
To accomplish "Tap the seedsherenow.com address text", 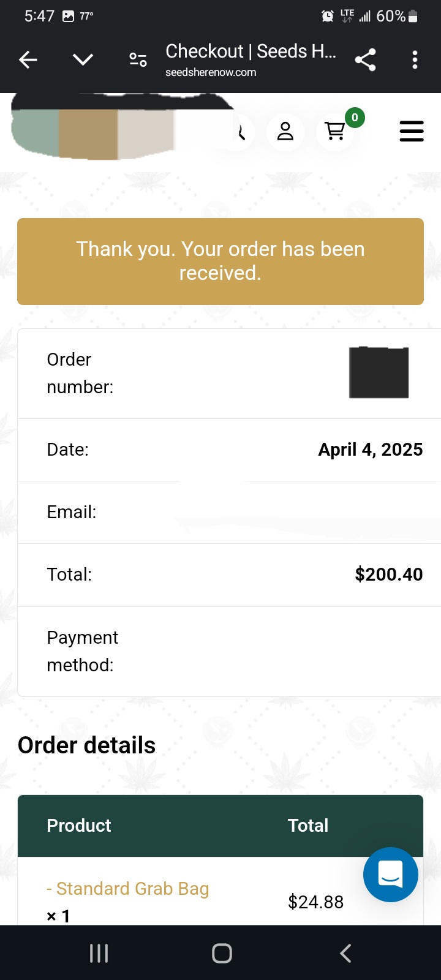I will (x=211, y=72).
